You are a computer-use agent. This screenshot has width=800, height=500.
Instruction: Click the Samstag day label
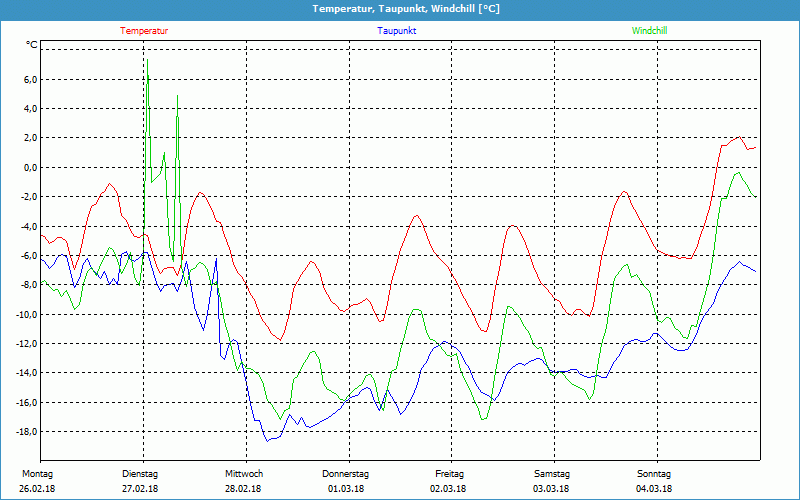552,474
